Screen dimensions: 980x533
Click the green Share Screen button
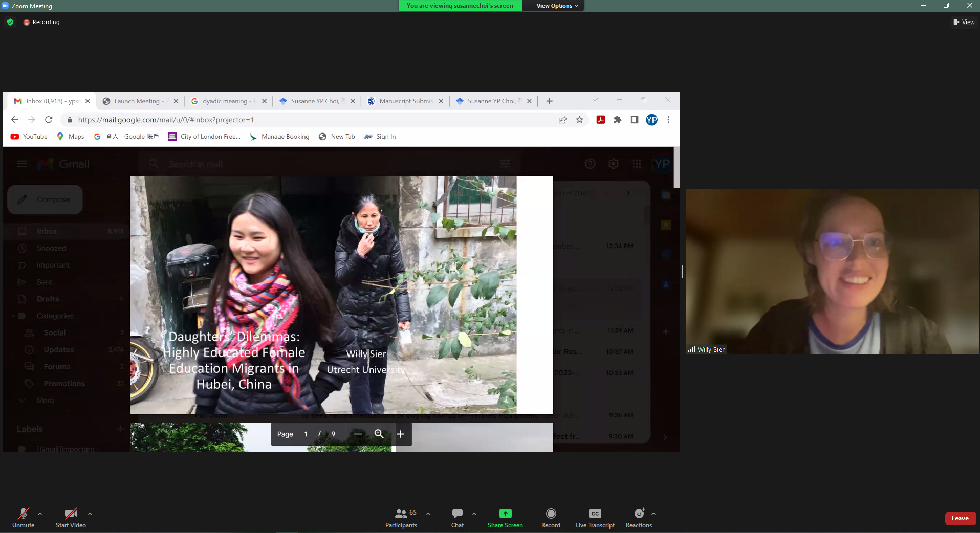[505, 518]
